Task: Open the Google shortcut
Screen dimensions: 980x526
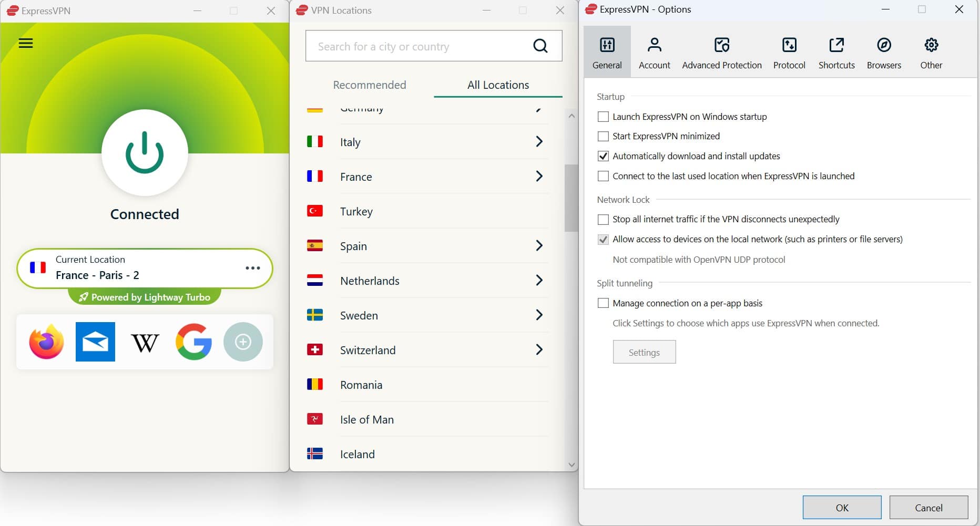Action: pos(193,342)
